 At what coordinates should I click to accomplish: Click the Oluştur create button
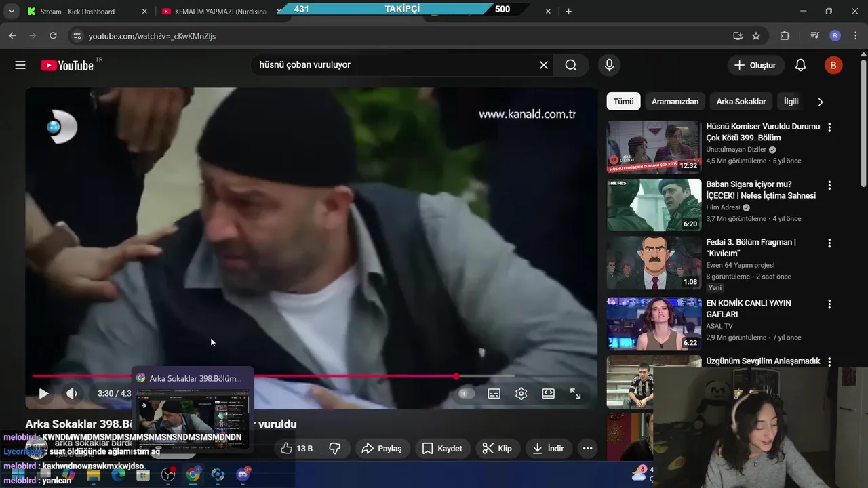click(x=755, y=65)
